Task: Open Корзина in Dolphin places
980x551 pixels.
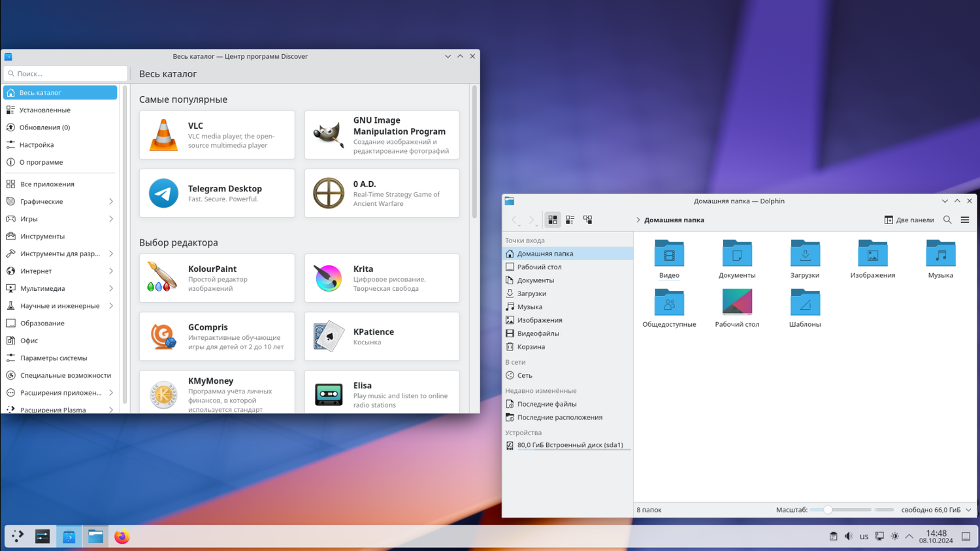Action: 567,347
